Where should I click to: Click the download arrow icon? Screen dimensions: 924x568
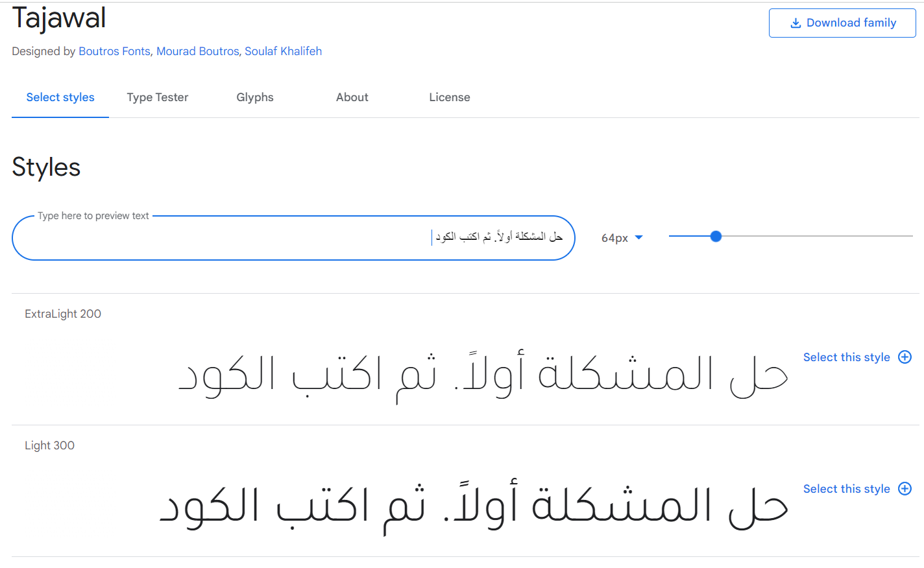coord(796,23)
